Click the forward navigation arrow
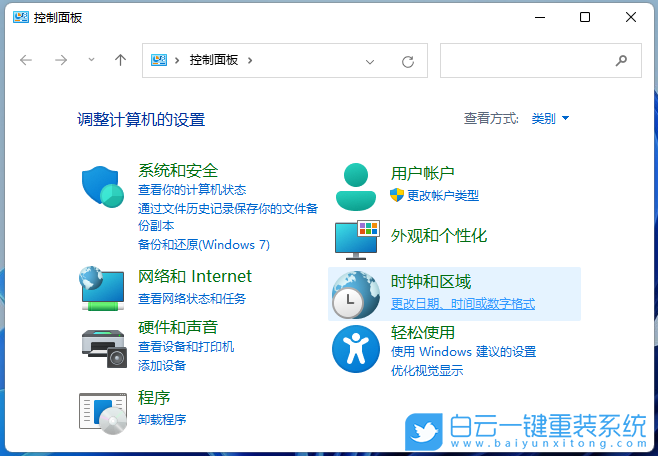Screen dimensions: 658x456 (61, 60)
